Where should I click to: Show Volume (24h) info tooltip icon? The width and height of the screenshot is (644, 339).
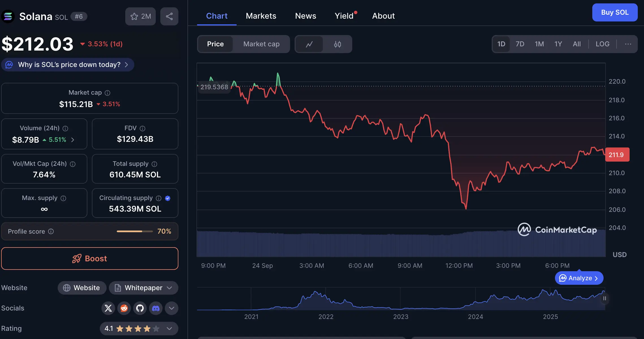65,128
